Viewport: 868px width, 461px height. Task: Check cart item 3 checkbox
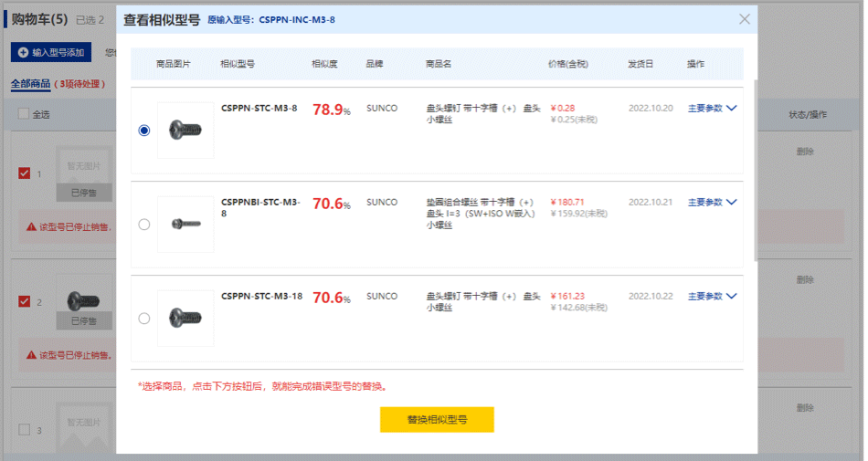pos(24,430)
